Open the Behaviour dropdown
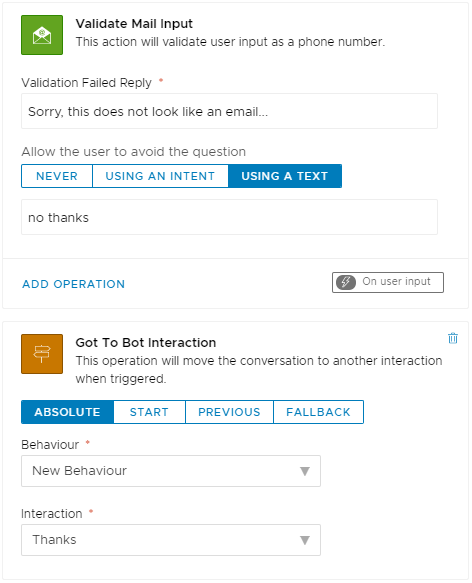The height and width of the screenshot is (583, 472). coord(171,471)
